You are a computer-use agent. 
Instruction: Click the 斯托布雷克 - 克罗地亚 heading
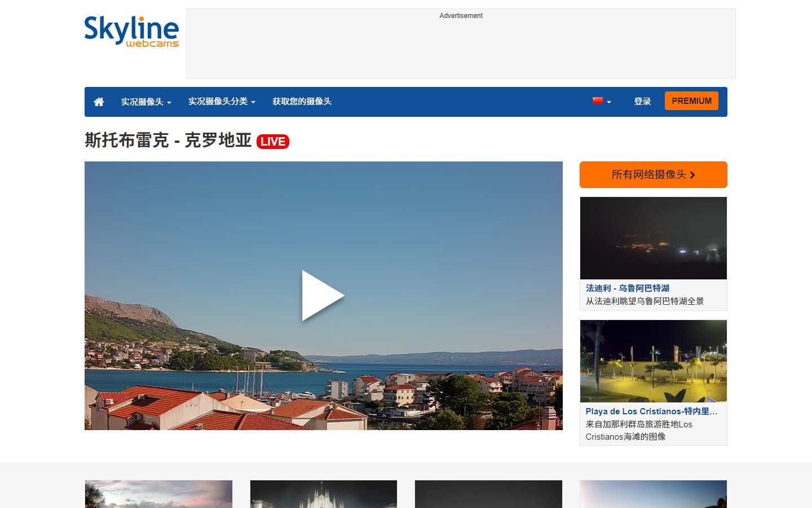(168, 140)
